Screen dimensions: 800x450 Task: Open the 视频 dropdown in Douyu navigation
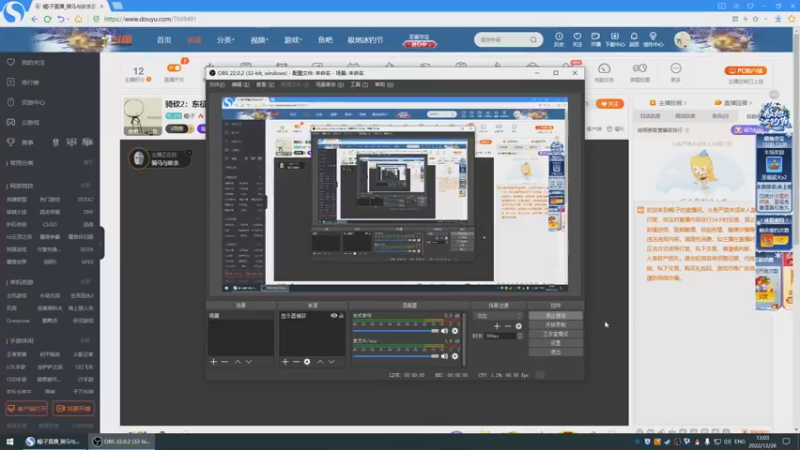pos(259,40)
